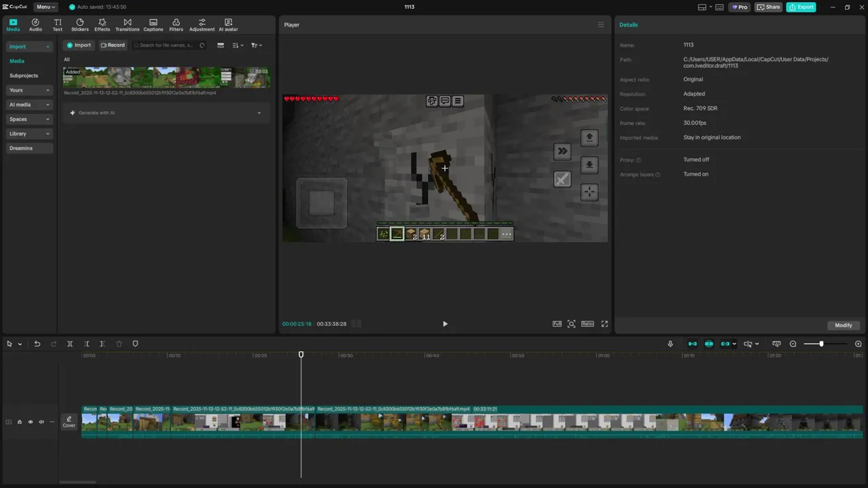Click the Export button

[801, 7]
